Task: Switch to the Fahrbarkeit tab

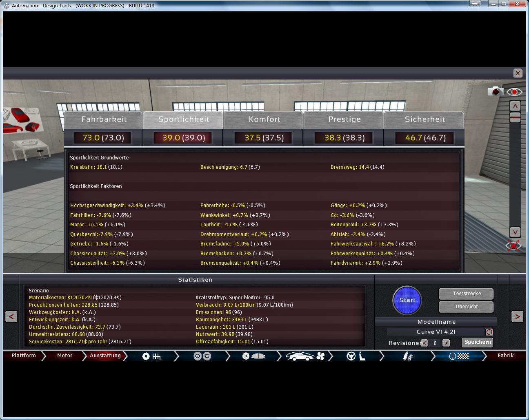Action: pyautogui.click(x=104, y=119)
